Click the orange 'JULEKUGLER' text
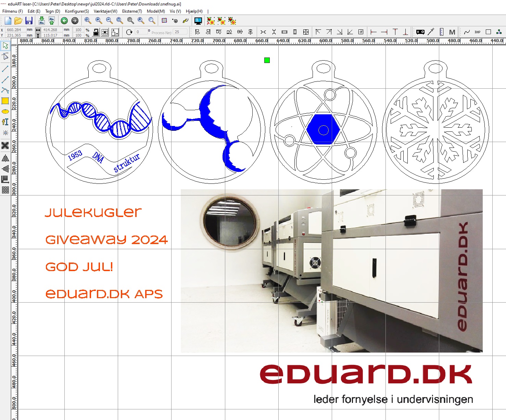The width and height of the screenshot is (506, 420). (x=93, y=212)
